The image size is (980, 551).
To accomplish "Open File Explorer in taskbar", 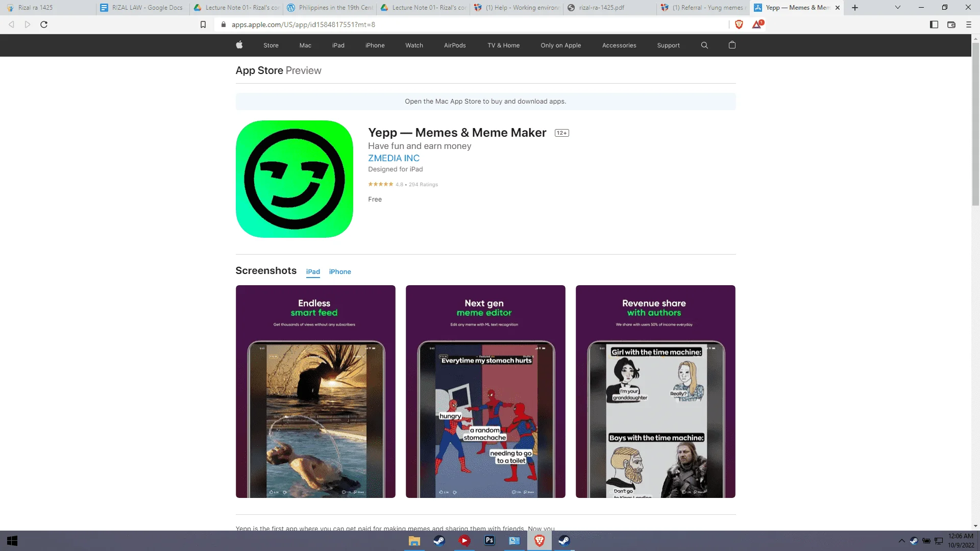I will 414,541.
